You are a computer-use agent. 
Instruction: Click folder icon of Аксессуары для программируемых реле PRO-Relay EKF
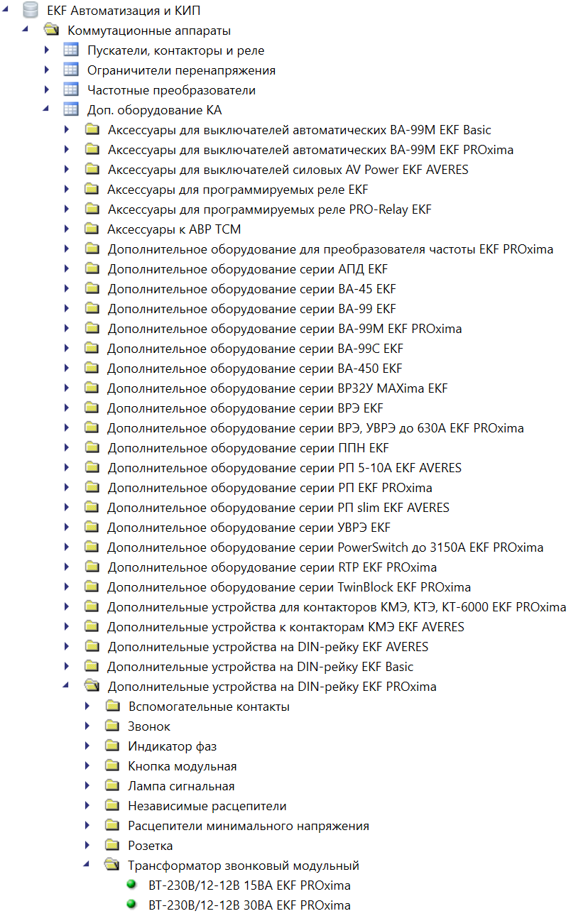[91, 209]
